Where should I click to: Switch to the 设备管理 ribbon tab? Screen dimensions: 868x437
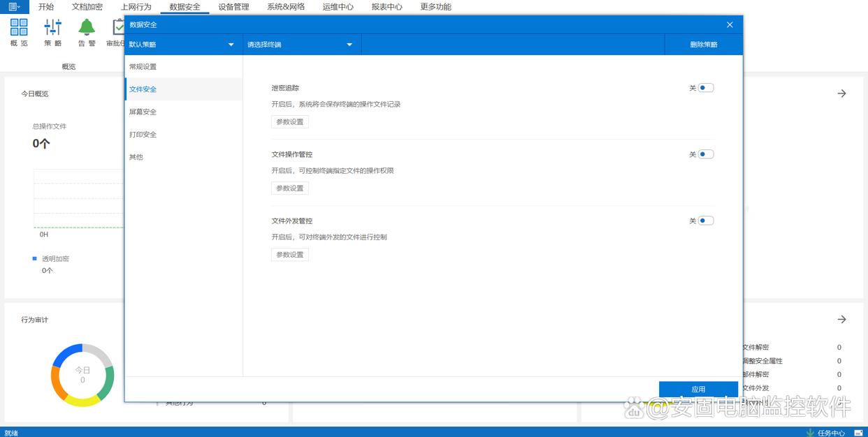[233, 7]
